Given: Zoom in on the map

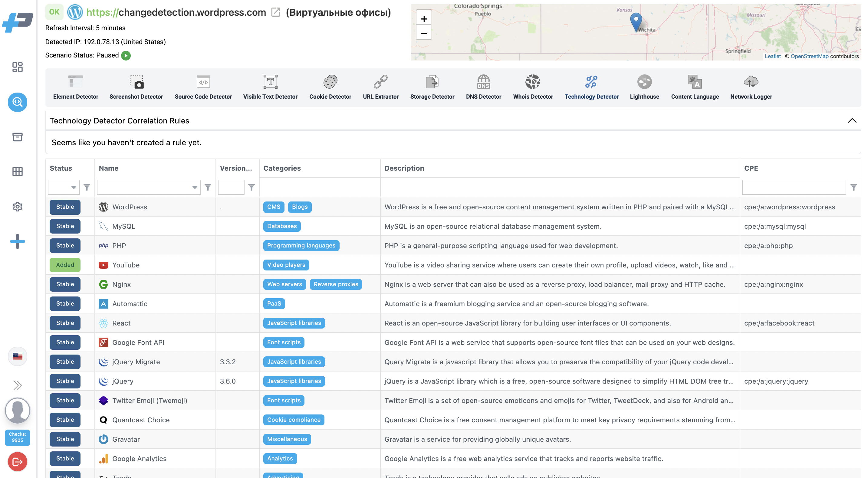Looking at the screenshot, I should tap(424, 19).
